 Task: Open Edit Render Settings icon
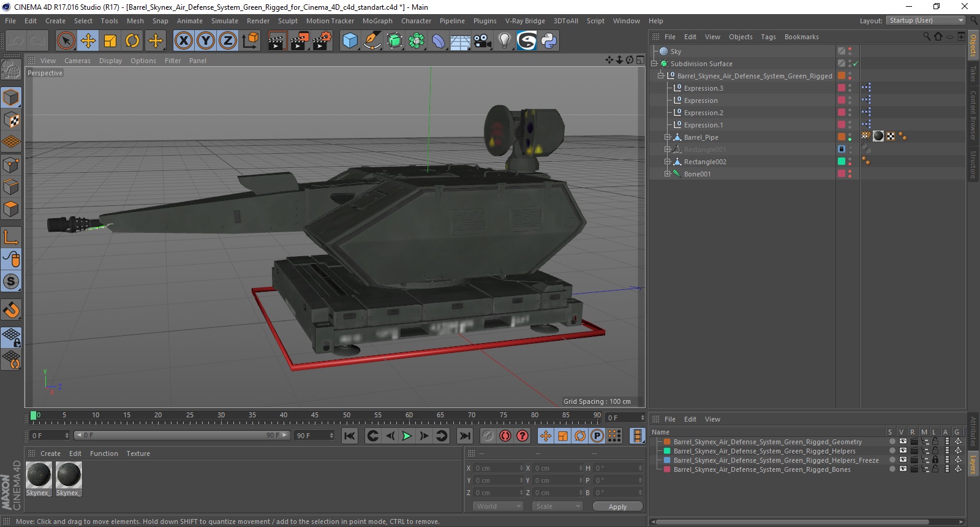click(x=322, y=41)
